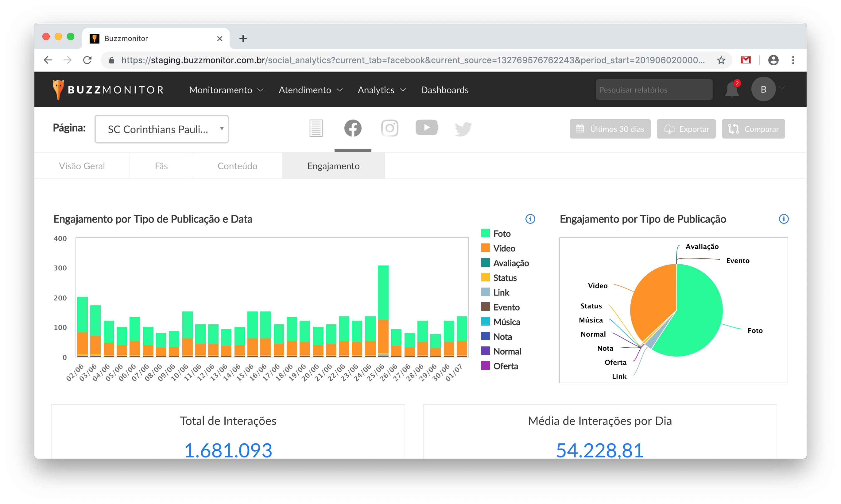Viewport: 841px width, 504px height.
Task: Click the Twitter bird icon
Action: coord(463,129)
